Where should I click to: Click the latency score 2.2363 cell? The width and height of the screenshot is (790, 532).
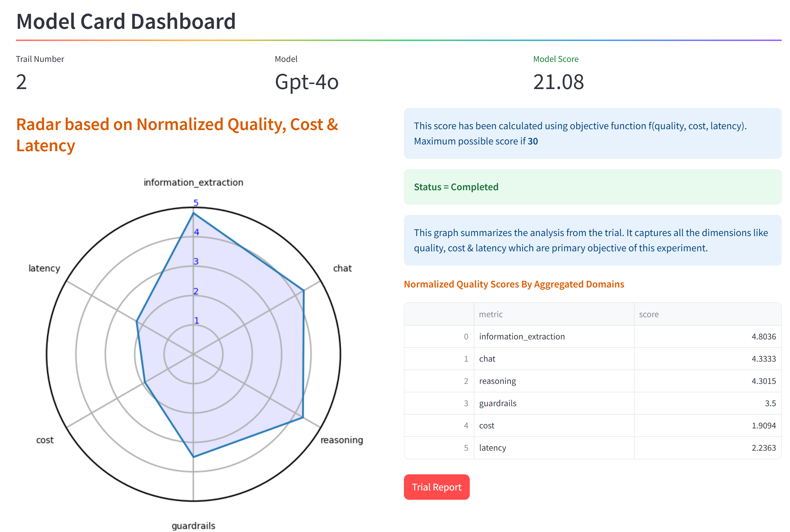(x=763, y=447)
